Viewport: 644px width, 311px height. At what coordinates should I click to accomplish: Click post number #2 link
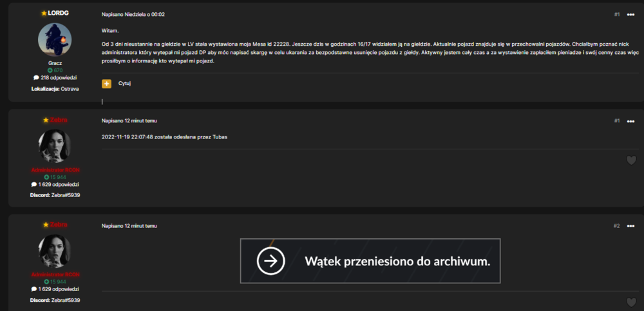click(x=617, y=226)
